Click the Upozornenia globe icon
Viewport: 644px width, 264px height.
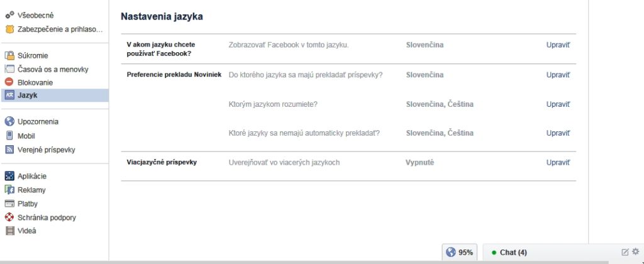9,121
